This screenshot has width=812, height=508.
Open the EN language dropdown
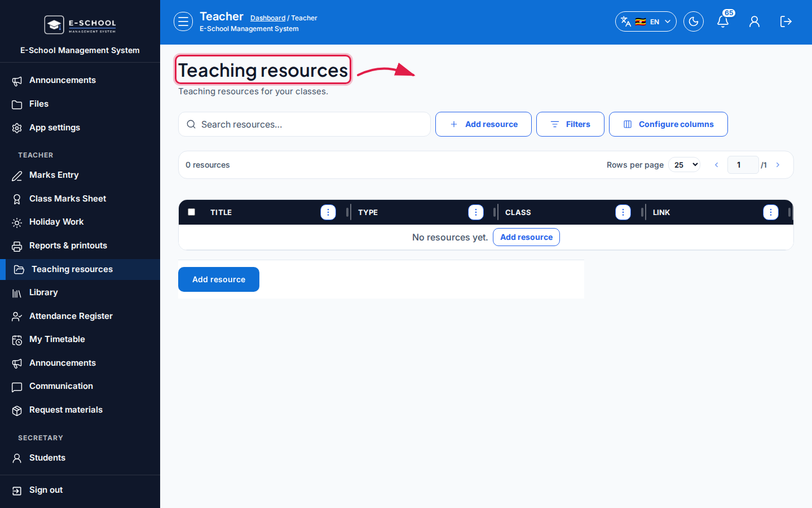pyautogui.click(x=646, y=21)
